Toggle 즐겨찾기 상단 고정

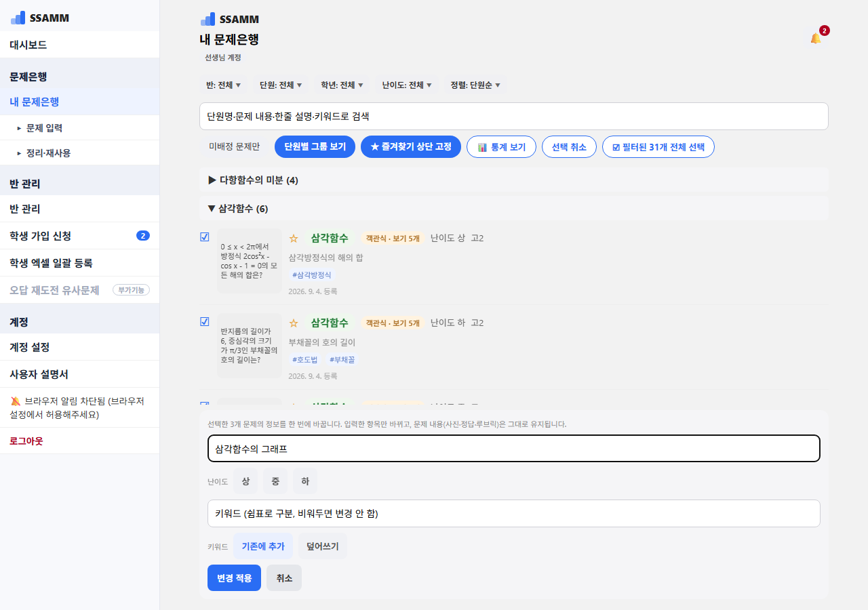point(411,146)
